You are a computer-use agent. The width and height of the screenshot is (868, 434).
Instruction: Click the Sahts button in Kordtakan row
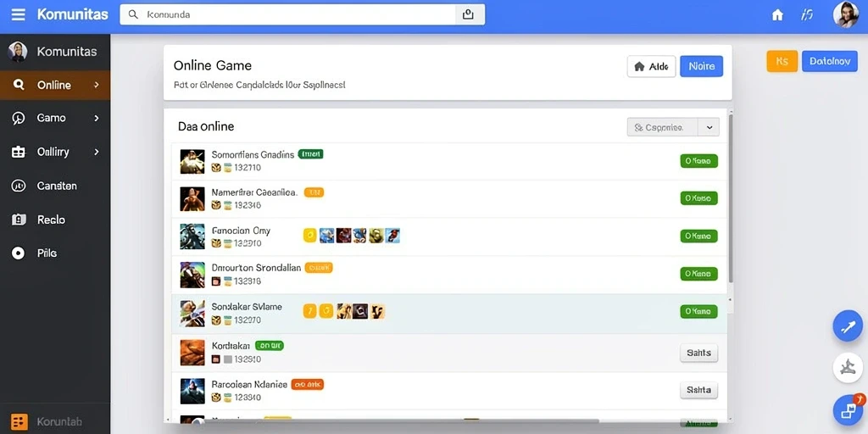point(698,353)
